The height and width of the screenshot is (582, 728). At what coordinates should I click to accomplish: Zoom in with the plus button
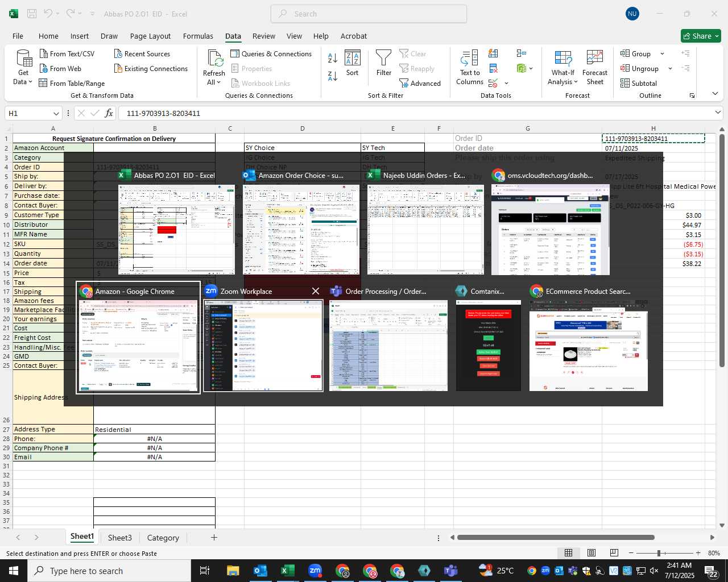tap(698, 553)
